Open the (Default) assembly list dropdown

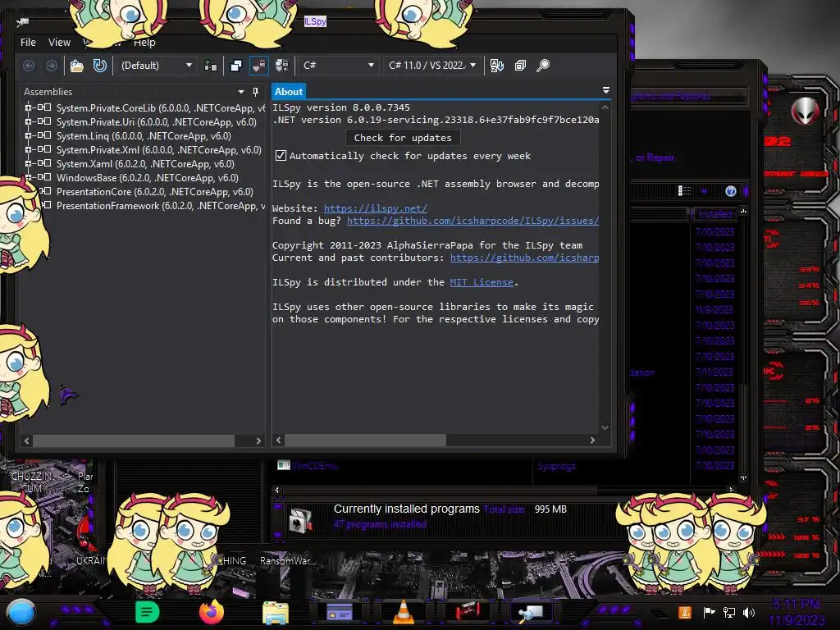point(156,66)
